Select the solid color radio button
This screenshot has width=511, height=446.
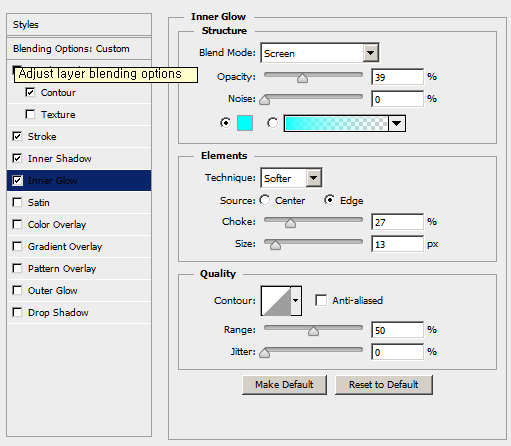point(226,123)
